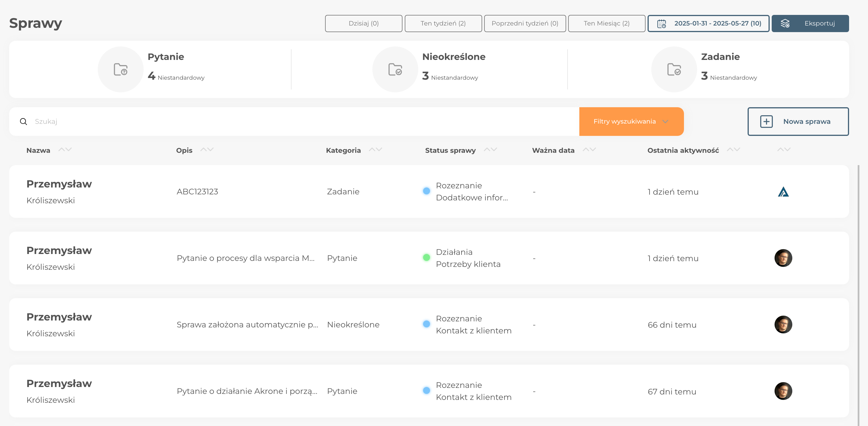
Task: Click the Akrone logo avatar in first row
Action: [783, 192]
